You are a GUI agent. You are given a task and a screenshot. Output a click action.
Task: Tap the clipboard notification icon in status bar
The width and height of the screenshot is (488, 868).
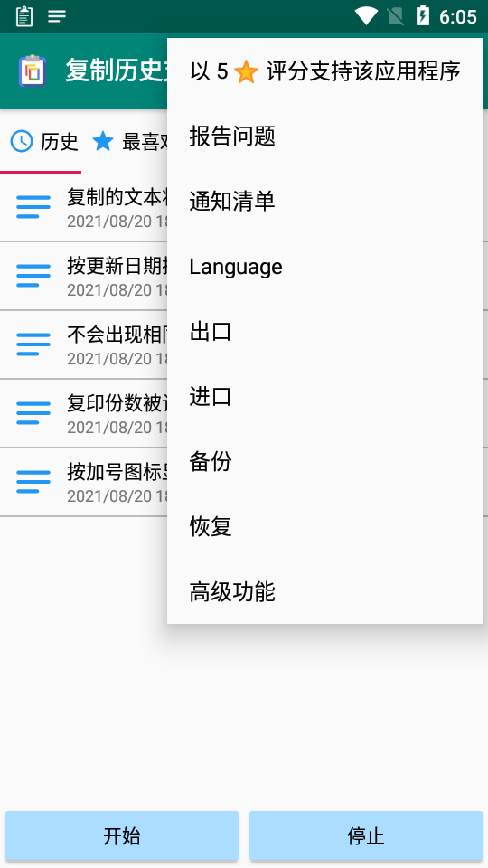(24, 16)
